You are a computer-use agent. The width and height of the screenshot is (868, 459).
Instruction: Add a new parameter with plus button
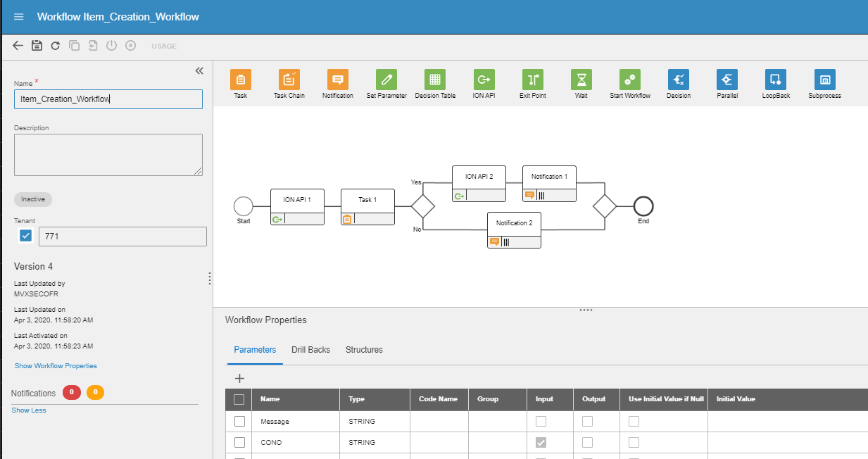[239, 378]
